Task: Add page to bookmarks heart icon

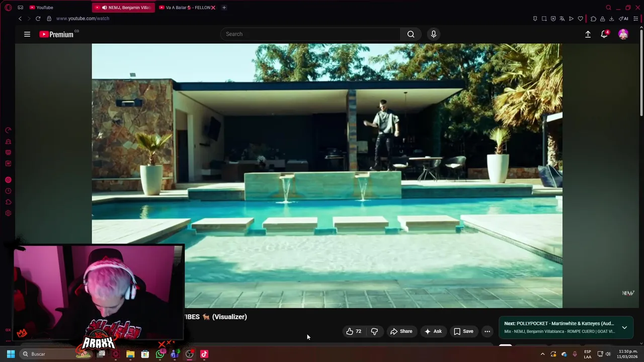Action: (x=580, y=19)
